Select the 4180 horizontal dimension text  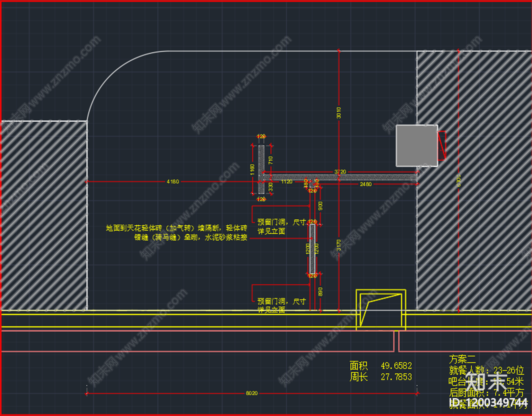point(173,182)
